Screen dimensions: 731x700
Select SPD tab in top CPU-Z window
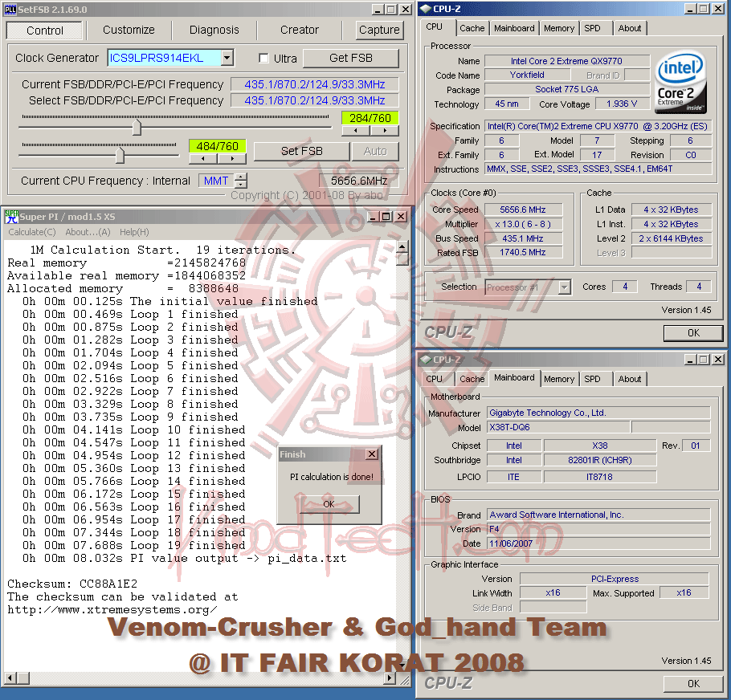point(593,28)
